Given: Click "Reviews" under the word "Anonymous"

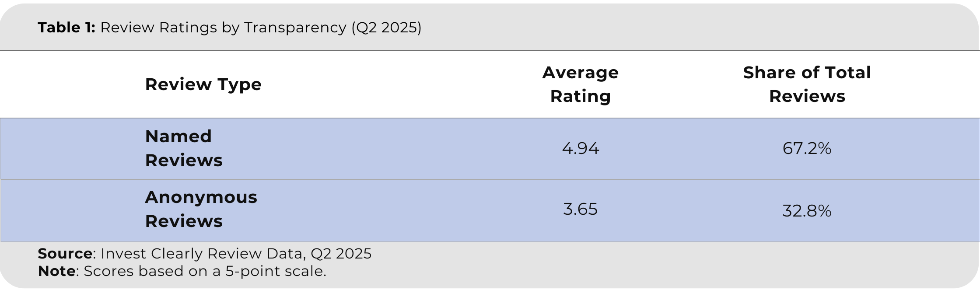Looking at the screenshot, I should [x=184, y=221].
